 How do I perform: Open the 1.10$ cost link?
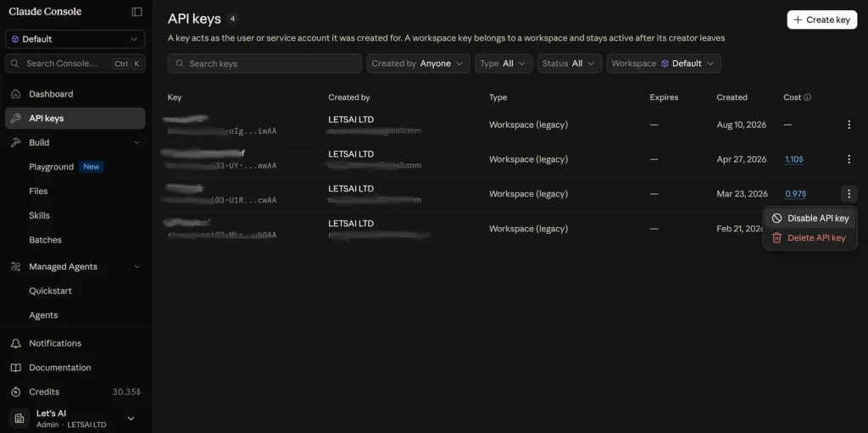pos(793,159)
